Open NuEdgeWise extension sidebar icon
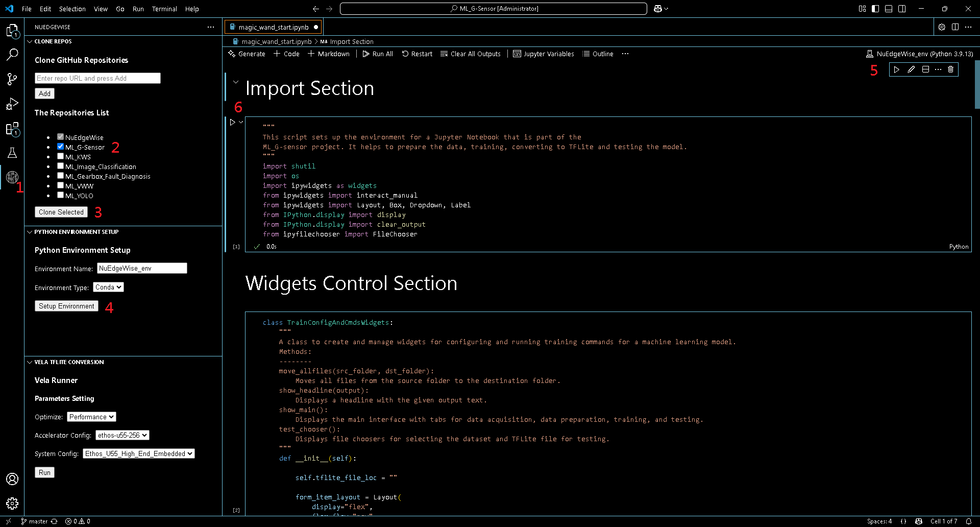The width and height of the screenshot is (980, 527). [12, 177]
